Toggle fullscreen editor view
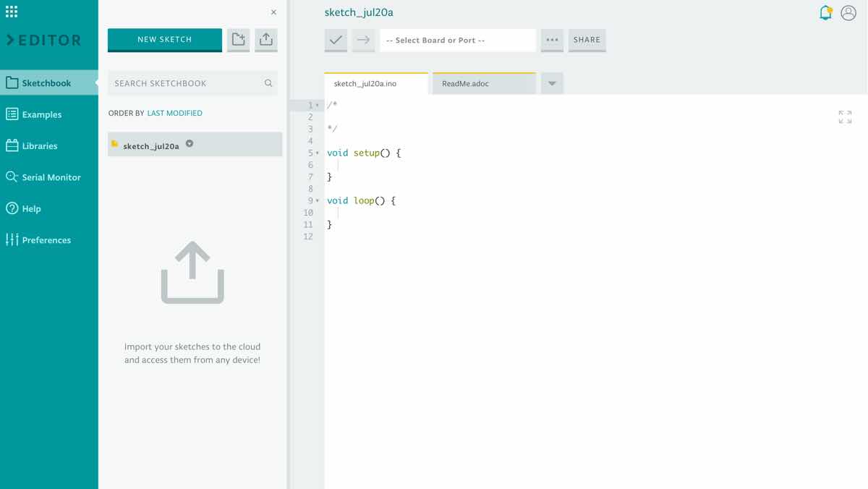This screenshot has width=868, height=489. (x=845, y=116)
